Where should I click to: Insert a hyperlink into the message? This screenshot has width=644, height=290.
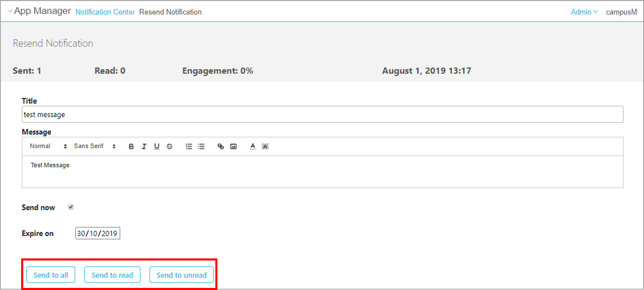pos(221,146)
